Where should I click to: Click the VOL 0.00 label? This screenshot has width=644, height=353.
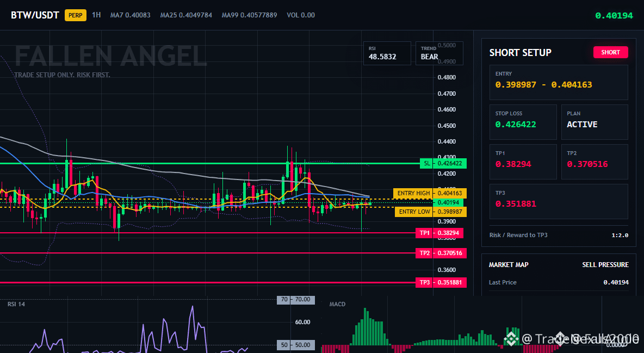click(x=301, y=15)
